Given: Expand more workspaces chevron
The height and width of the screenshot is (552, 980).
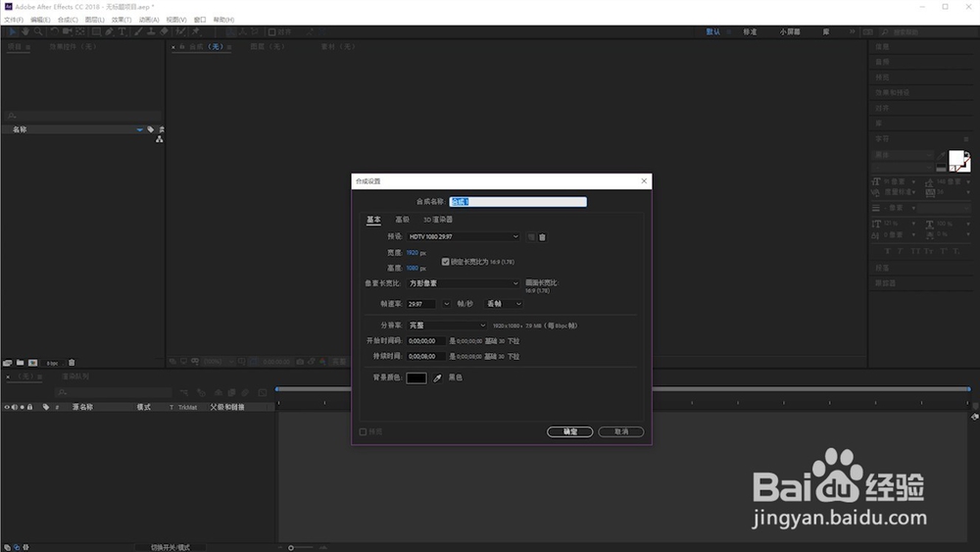Looking at the screenshot, I should pyautogui.click(x=852, y=31).
